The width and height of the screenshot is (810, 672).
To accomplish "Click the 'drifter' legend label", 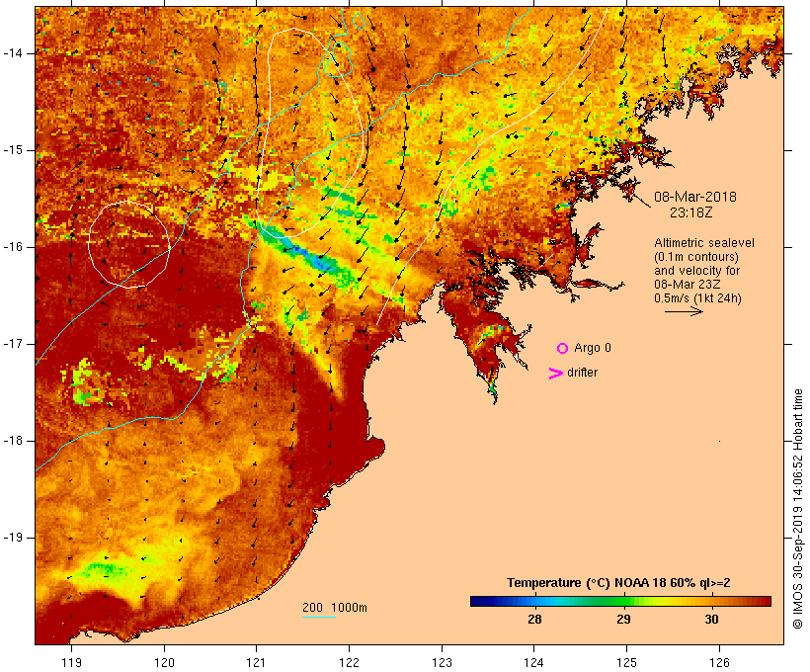I will (582, 373).
